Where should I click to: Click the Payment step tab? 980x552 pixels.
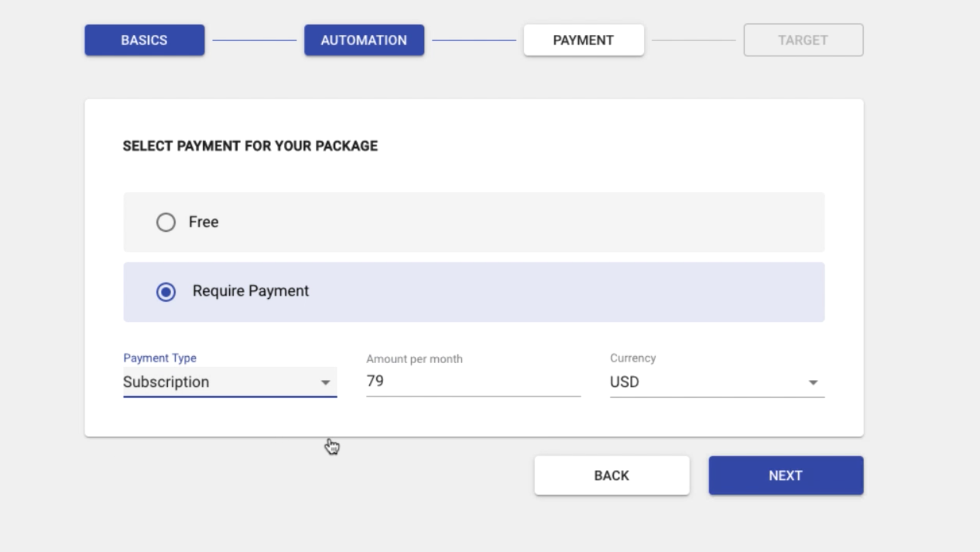pyautogui.click(x=583, y=40)
